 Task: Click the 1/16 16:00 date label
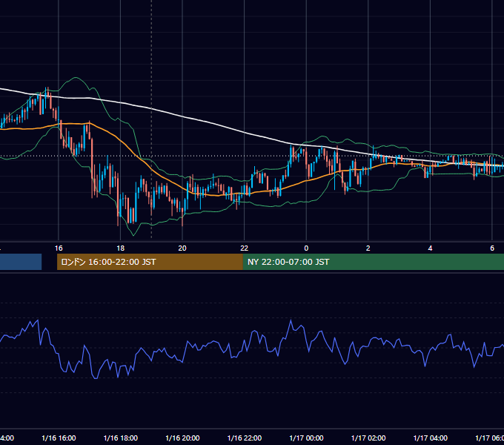[x=59, y=438]
